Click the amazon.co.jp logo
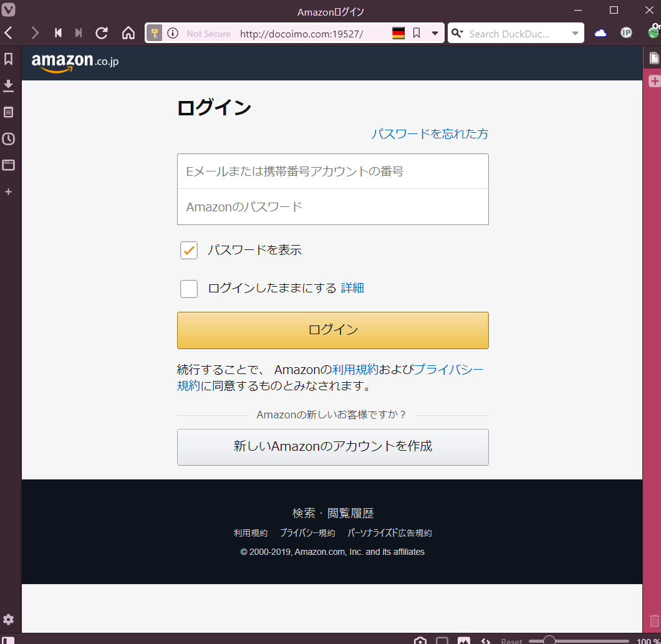Screen dimensions: 661x644 click(75, 62)
